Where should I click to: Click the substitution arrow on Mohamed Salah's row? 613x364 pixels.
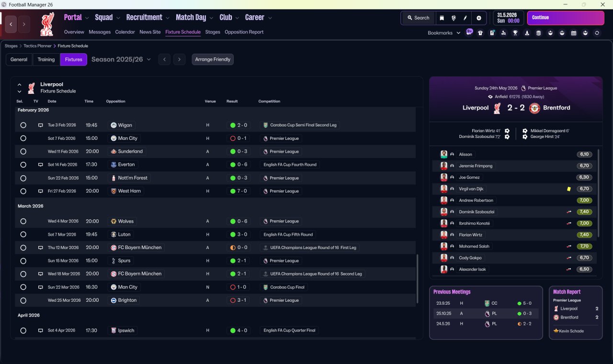tap(569, 246)
